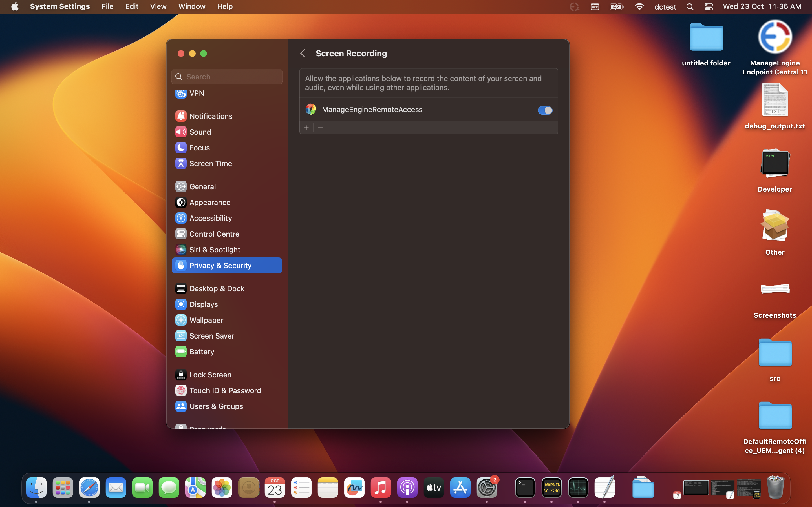This screenshot has height=507, width=812.
Task: Select the Sound settings icon
Action: (200, 132)
